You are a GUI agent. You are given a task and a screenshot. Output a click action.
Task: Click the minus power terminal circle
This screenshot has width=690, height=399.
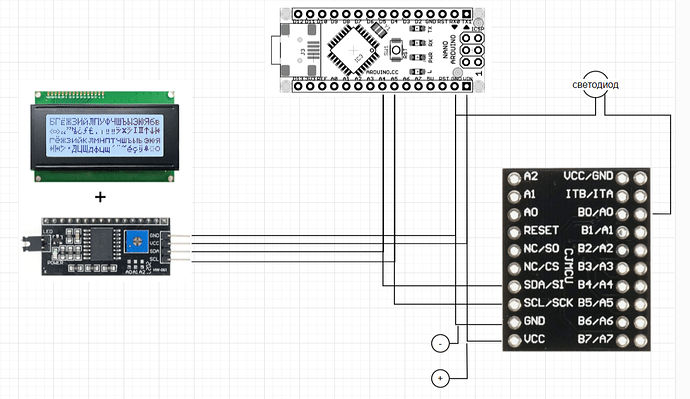click(440, 343)
